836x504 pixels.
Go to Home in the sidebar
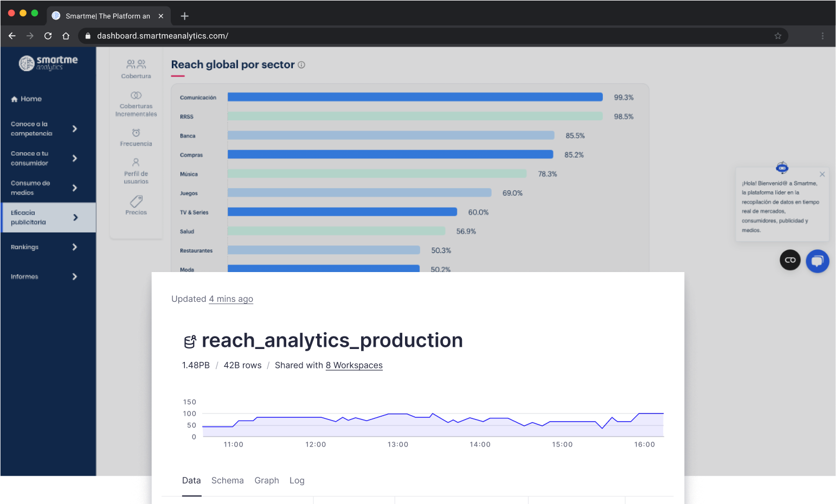(27, 99)
